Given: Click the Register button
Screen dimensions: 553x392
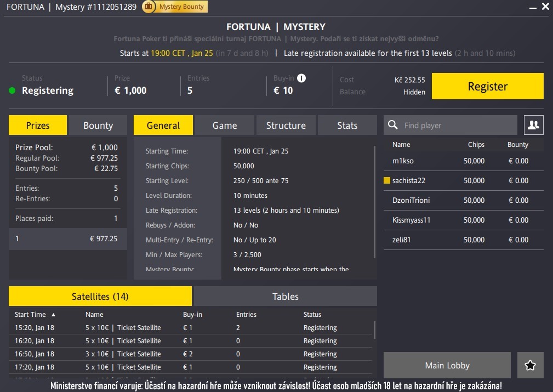Looking at the screenshot, I should click(x=487, y=86).
